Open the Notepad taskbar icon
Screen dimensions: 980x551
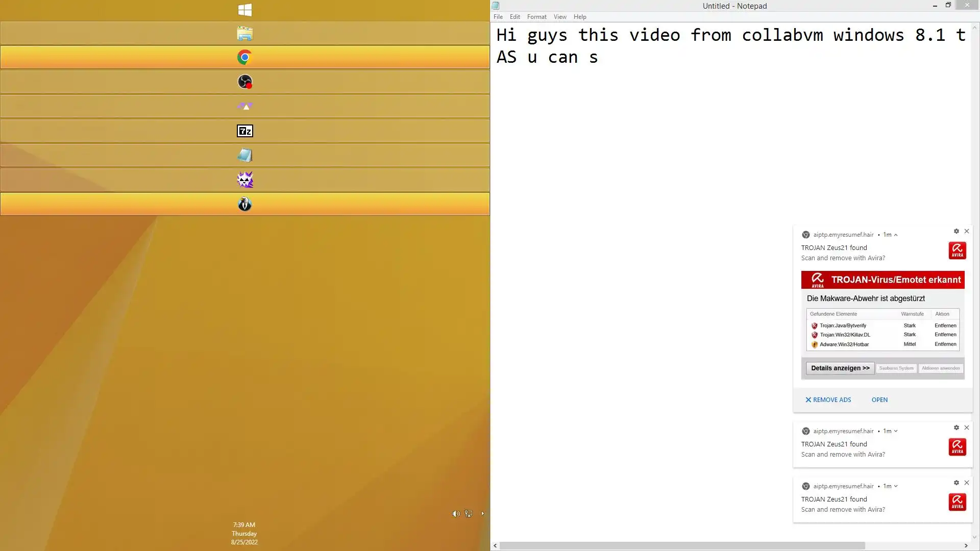pos(244,155)
